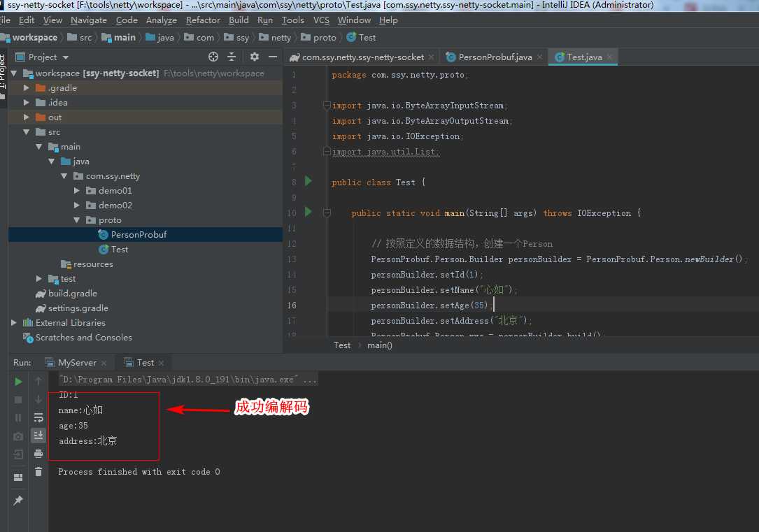Open Project panel settings gear
This screenshot has height=532, width=759.
pyautogui.click(x=254, y=57)
